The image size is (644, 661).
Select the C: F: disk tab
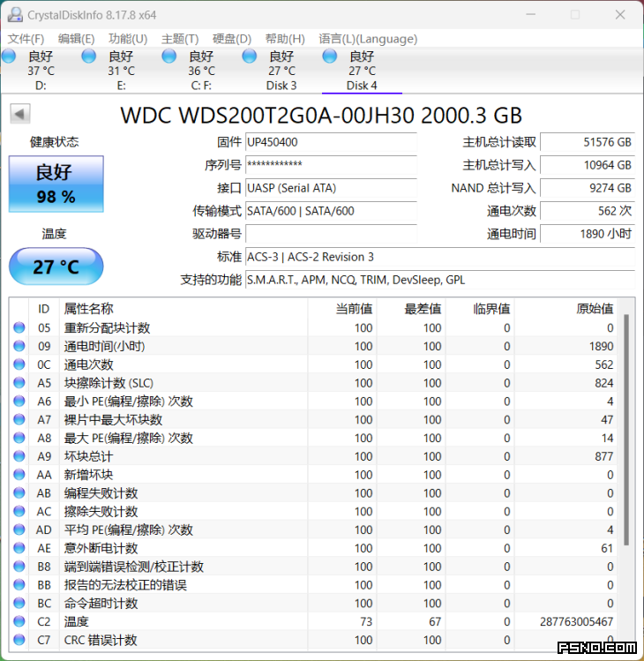[x=201, y=71]
